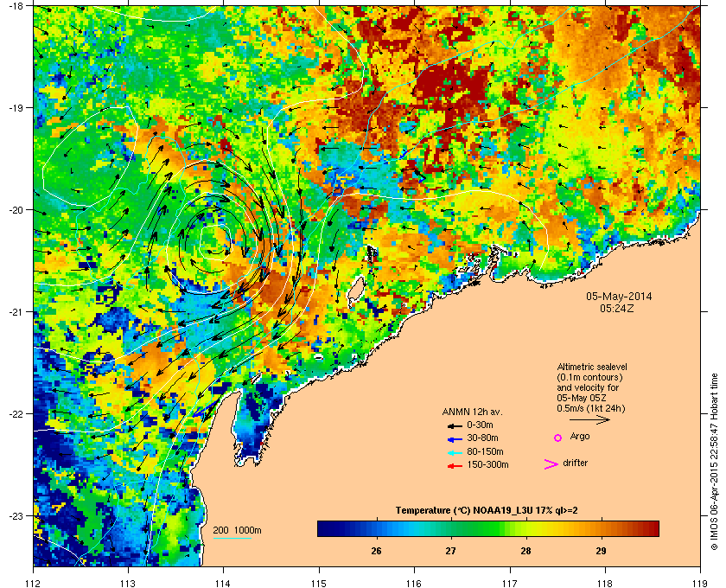Click the latitude axis label -20
The image size is (726, 588).
16,210
